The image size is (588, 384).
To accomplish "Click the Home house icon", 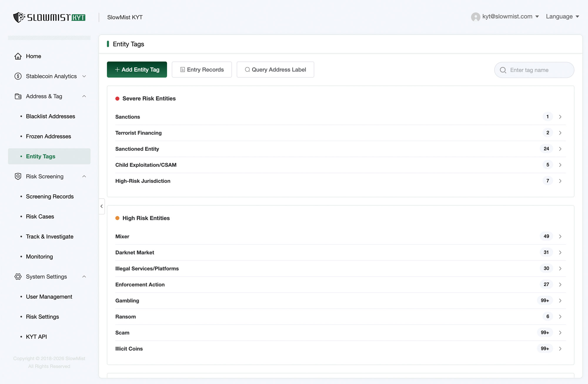I will [x=18, y=56].
